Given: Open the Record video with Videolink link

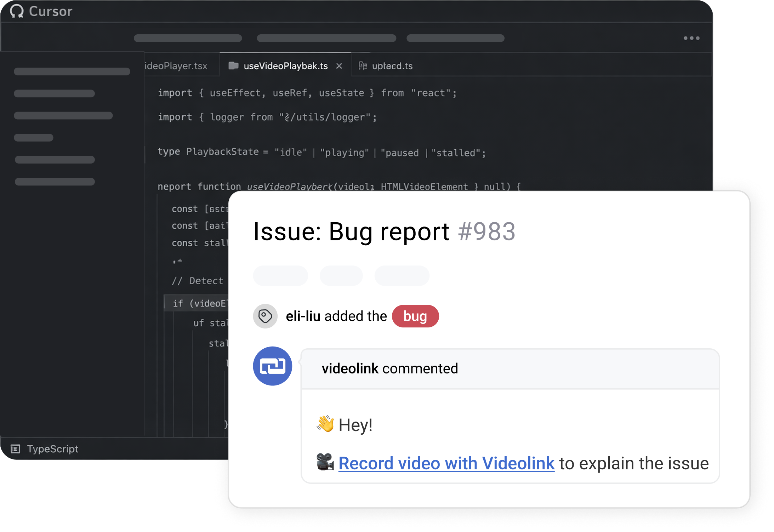Looking at the screenshot, I should (x=446, y=463).
